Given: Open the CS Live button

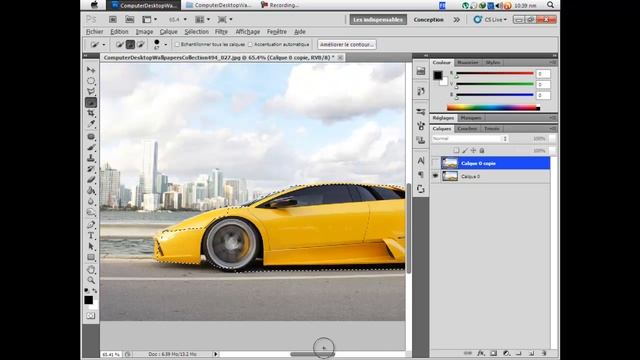Looking at the screenshot, I should click(x=490, y=20).
